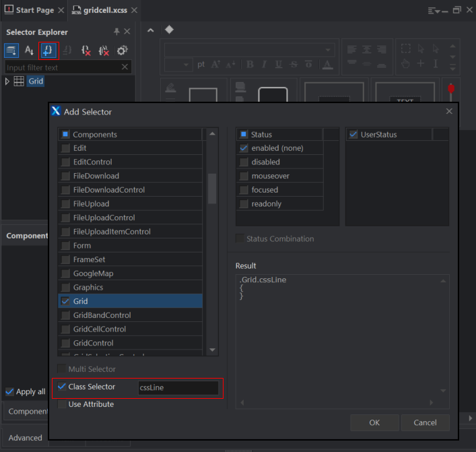476x452 pixels.
Task: Click the Add Selector toolbar icon
Action: pyautogui.click(x=48, y=50)
